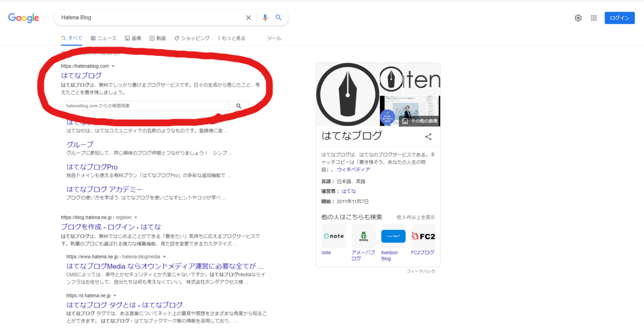The image size is (644, 328).
Task: Clear the search query with the X icon
Action: click(x=248, y=17)
